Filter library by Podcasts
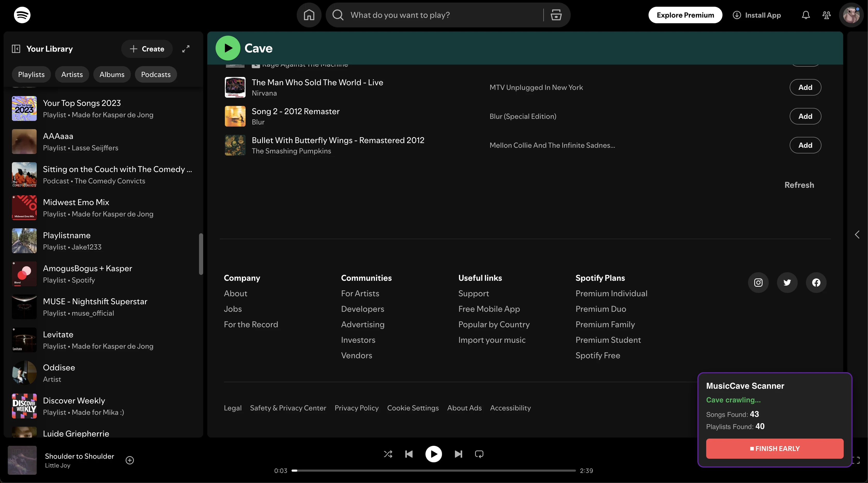The height and width of the screenshot is (483, 868). click(156, 74)
